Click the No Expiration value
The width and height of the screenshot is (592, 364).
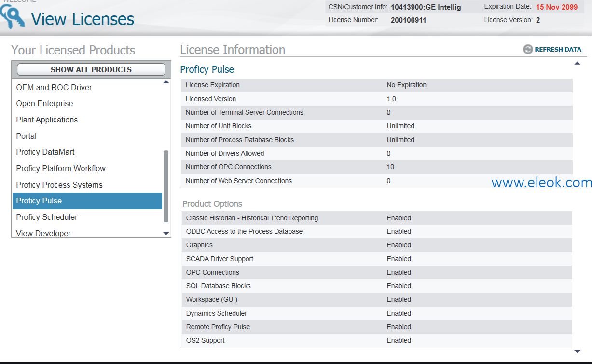point(407,85)
